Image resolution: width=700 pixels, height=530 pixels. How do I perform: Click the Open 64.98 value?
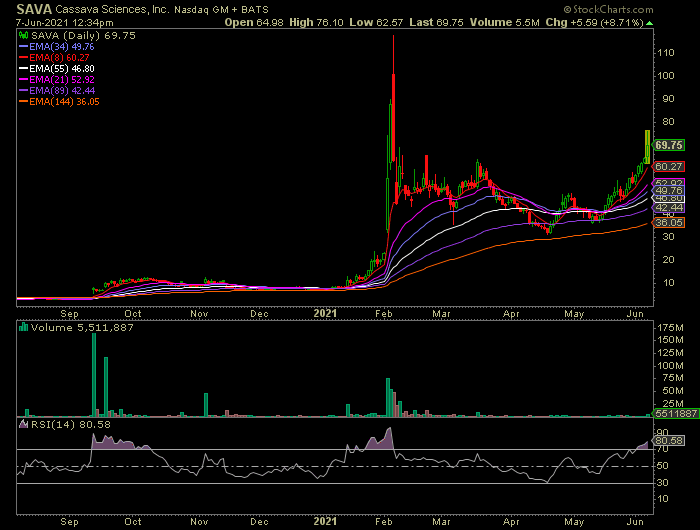pos(254,22)
